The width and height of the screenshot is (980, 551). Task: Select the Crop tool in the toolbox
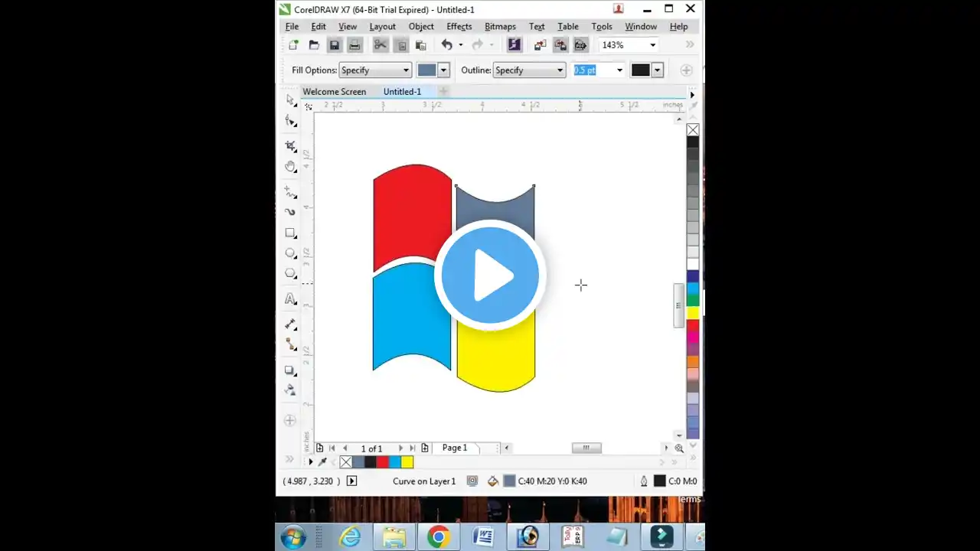coord(290,145)
